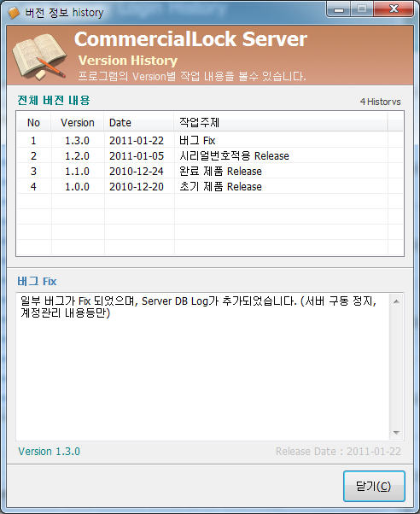Sort by the 작업주제 column header
The image size is (420, 514).
point(281,123)
